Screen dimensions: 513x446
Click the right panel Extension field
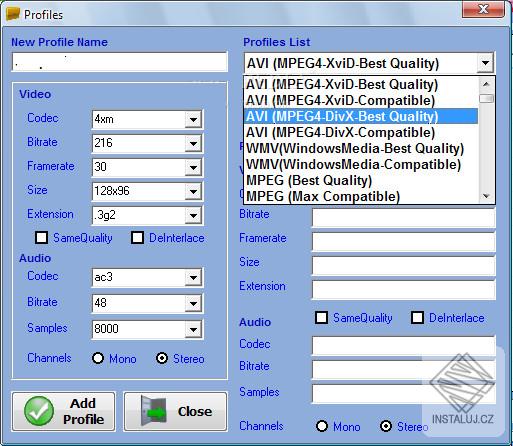(404, 290)
